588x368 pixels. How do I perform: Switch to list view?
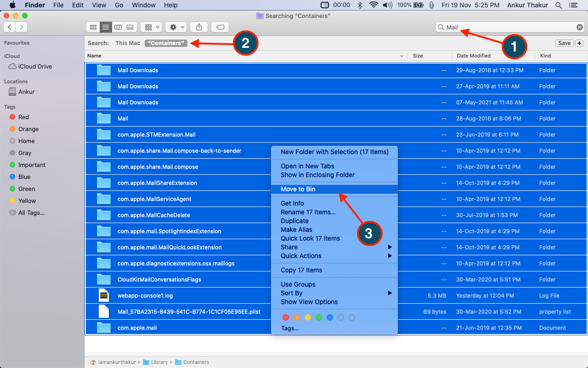click(106, 27)
